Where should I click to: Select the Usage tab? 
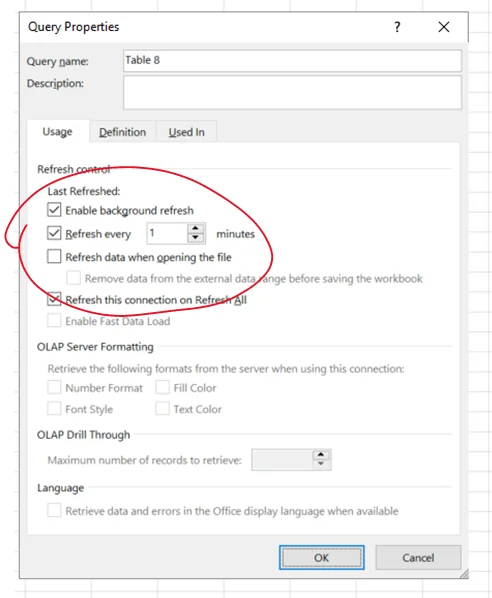pos(58,132)
